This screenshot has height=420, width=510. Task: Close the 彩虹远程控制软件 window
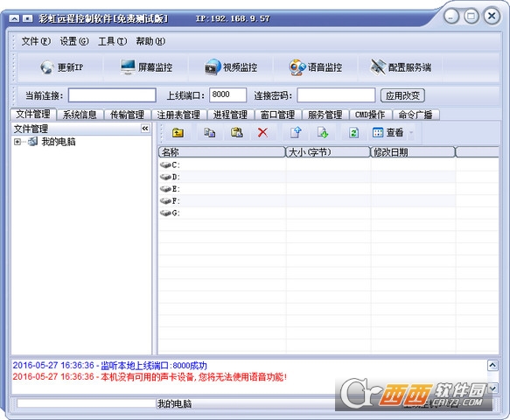coord(492,16)
